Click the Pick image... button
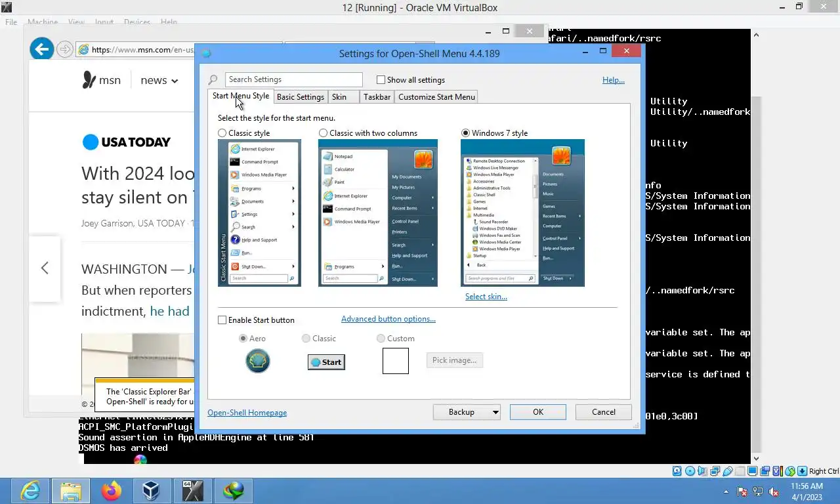Viewport: 840px width, 504px height. [455, 360]
